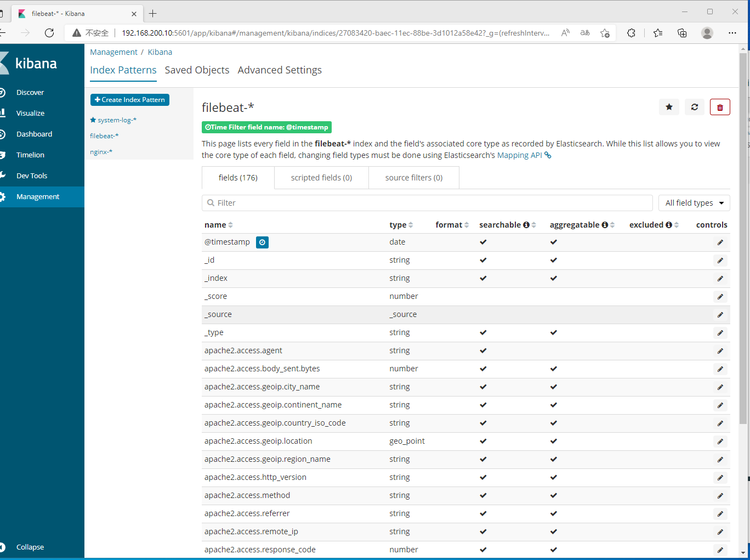Open the browser profile avatar
Viewport: 750px width, 560px height.
(x=707, y=33)
